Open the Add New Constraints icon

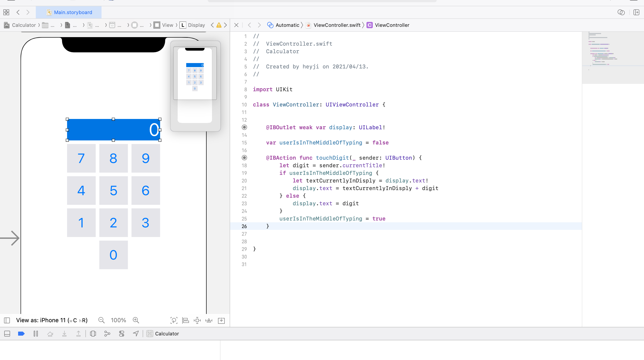click(197, 320)
